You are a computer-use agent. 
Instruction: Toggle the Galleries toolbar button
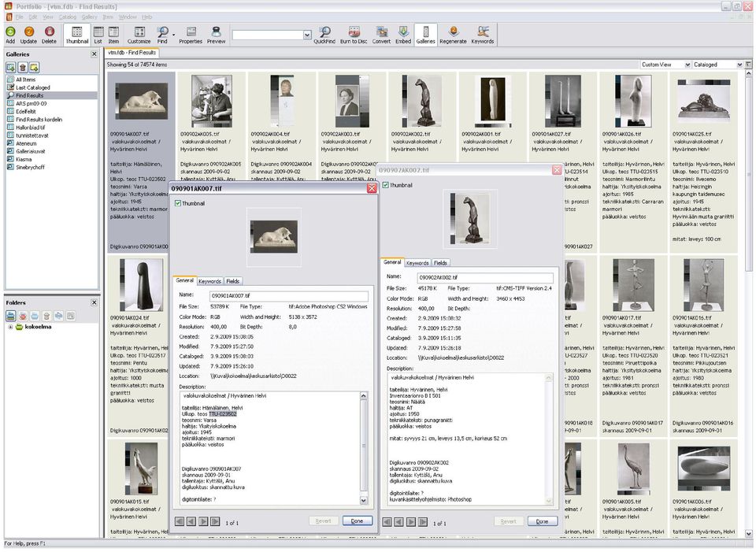[x=426, y=35]
